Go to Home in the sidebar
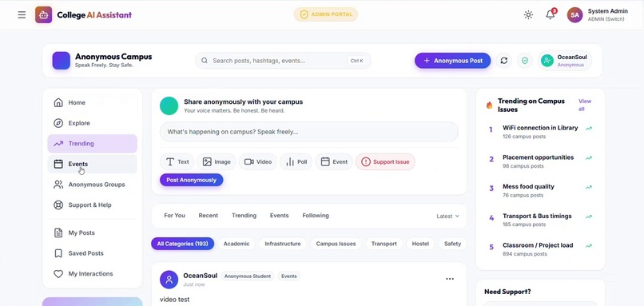Image resolution: width=644 pixels, height=306 pixels. pos(92,103)
